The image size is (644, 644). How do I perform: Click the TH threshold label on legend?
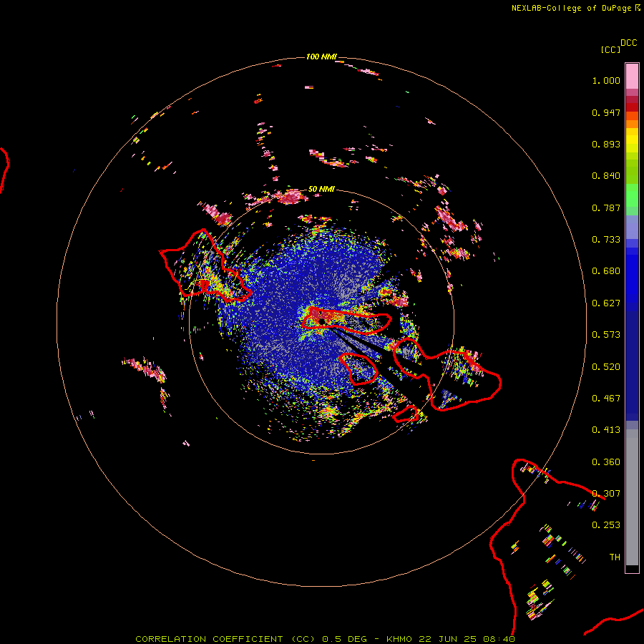click(615, 557)
